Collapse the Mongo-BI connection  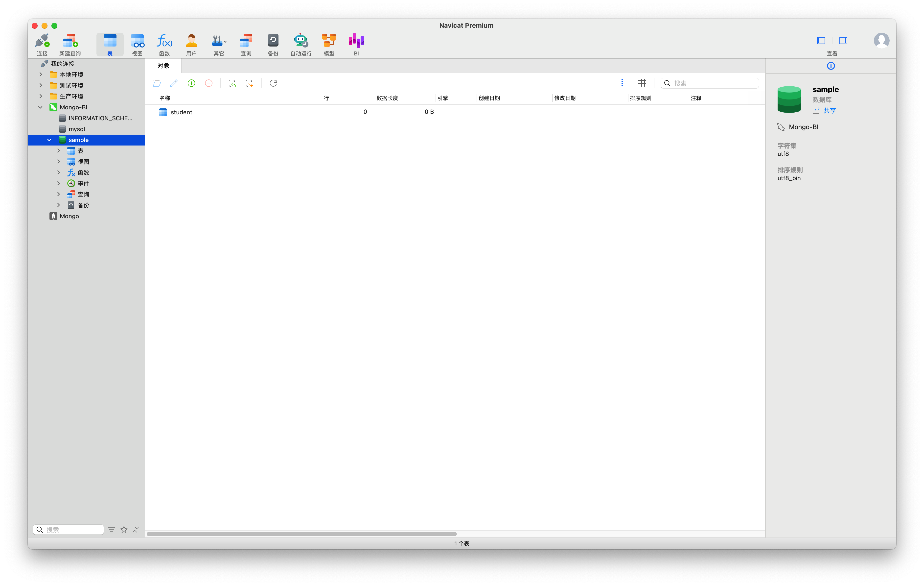[x=40, y=107]
